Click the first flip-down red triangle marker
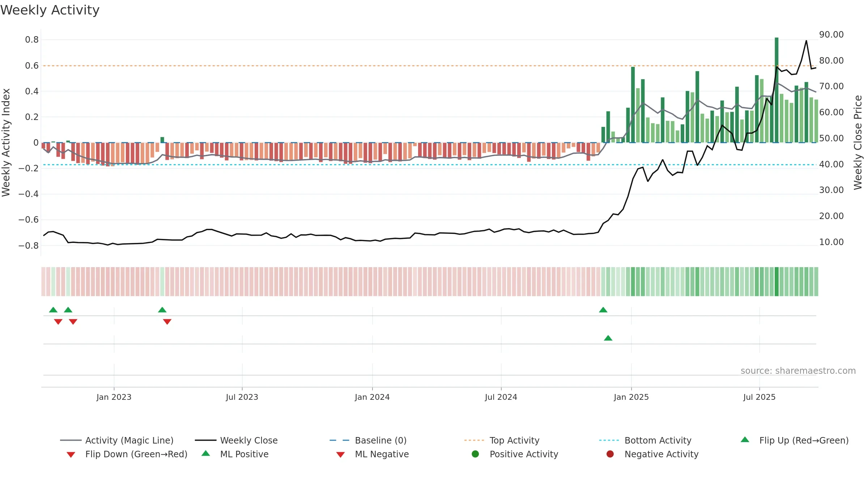Image resolution: width=868 pixels, height=488 pixels. [x=58, y=322]
